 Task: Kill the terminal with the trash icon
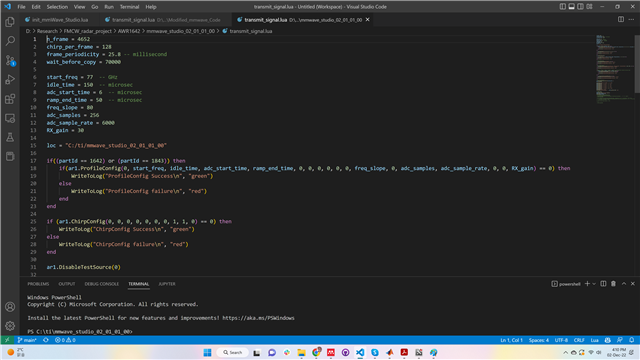tap(613, 284)
